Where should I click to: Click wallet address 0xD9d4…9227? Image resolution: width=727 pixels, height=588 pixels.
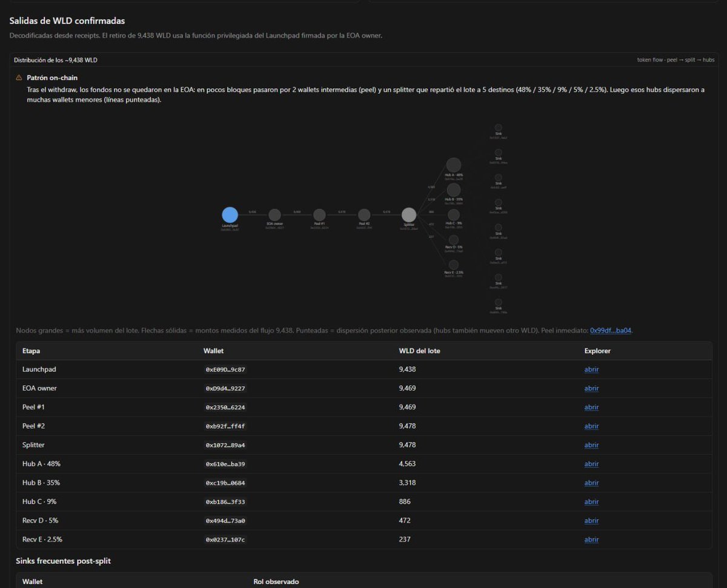(x=225, y=388)
